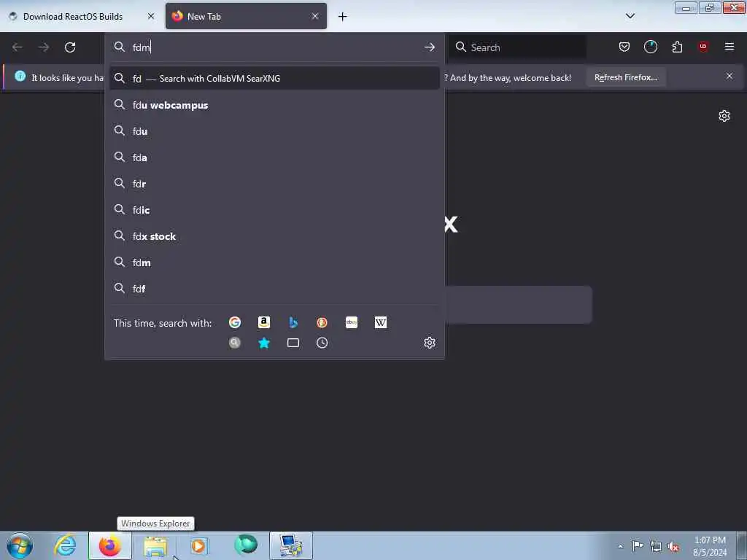Click into the address bar containing 'fdm'
The height and width of the screenshot is (560, 747).
coord(274,47)
